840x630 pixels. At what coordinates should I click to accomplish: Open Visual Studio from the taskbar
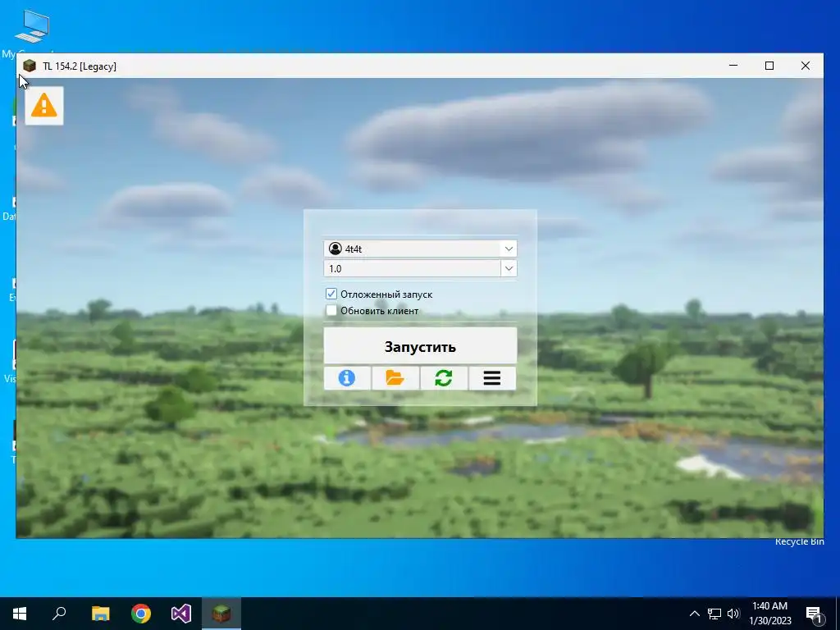[x=181, y=614]
